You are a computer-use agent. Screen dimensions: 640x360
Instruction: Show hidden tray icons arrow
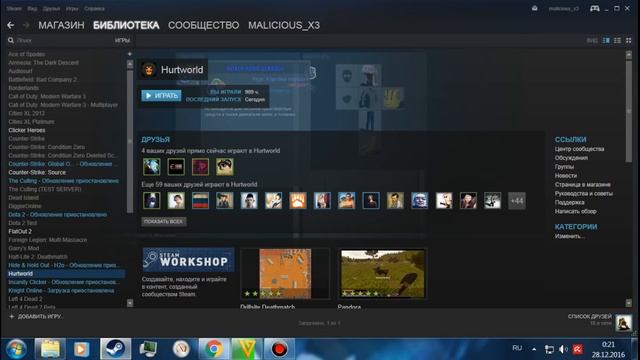tap(534, 349)
